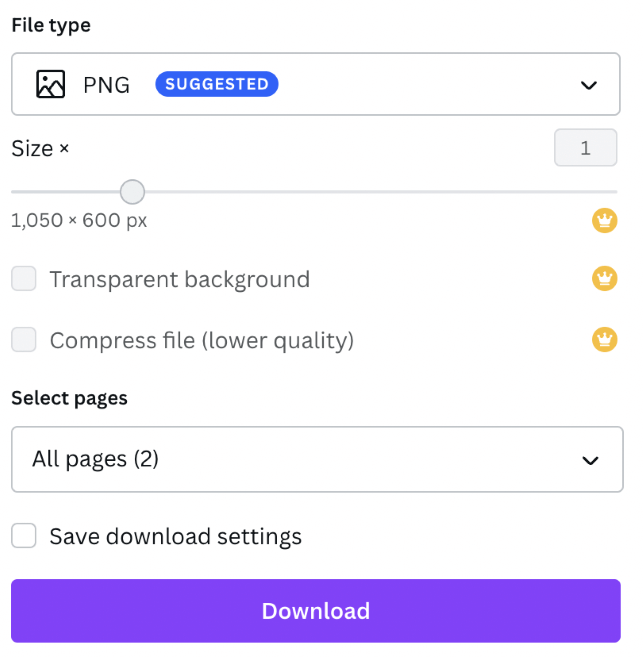
Task: Click the Size slider handle
Action: pos(132,192)
